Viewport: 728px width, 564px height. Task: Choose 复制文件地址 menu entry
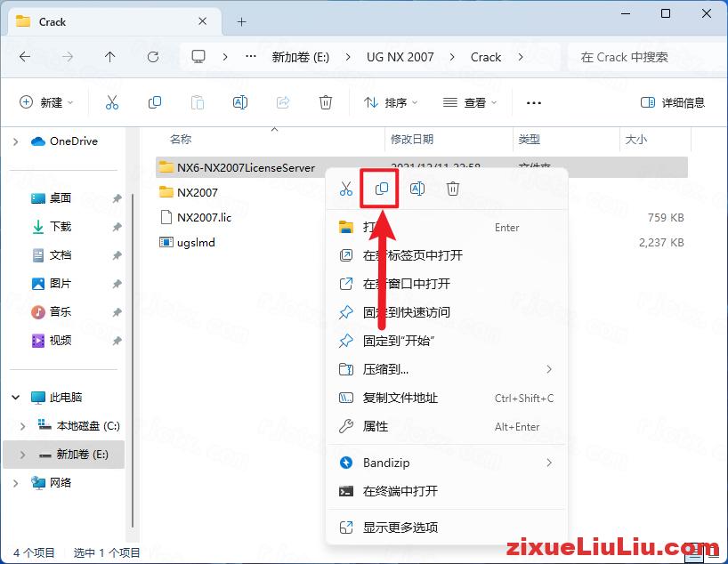[447, 398]
